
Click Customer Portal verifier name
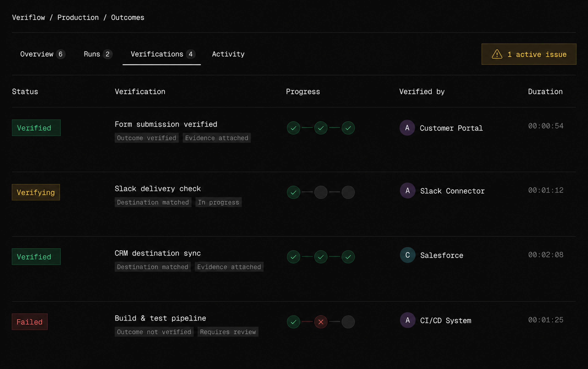[451, 128]
